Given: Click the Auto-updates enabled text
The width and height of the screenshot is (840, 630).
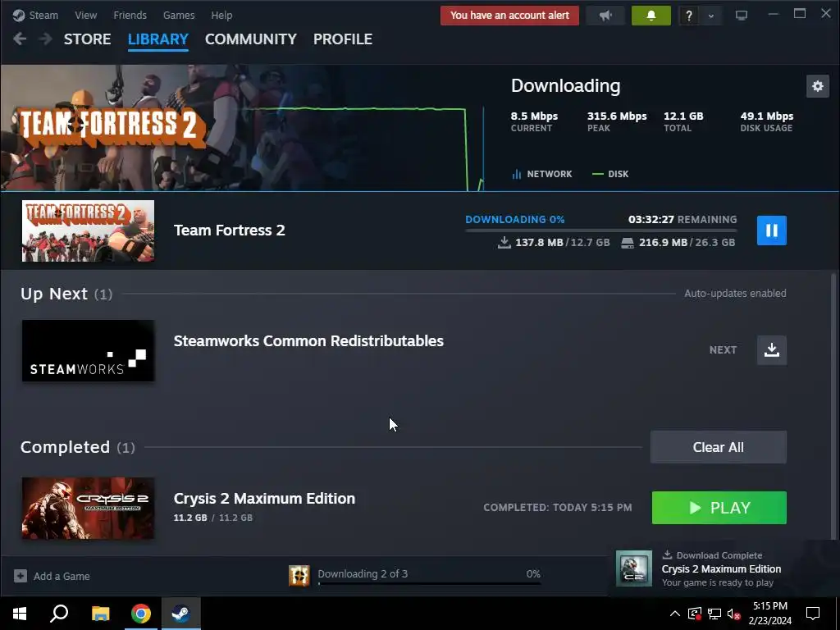Looking at the screenshot, I should [735, 294].
